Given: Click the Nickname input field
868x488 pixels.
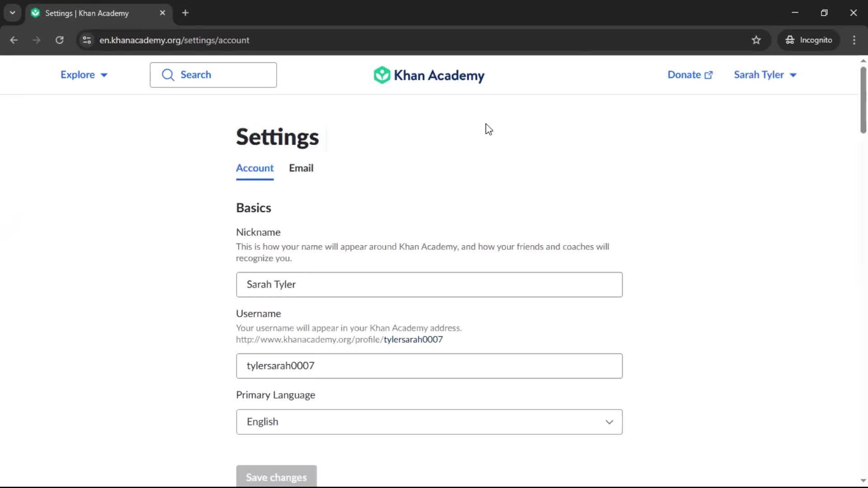Looking at the screenshot, I should click(x=429, y=285).
